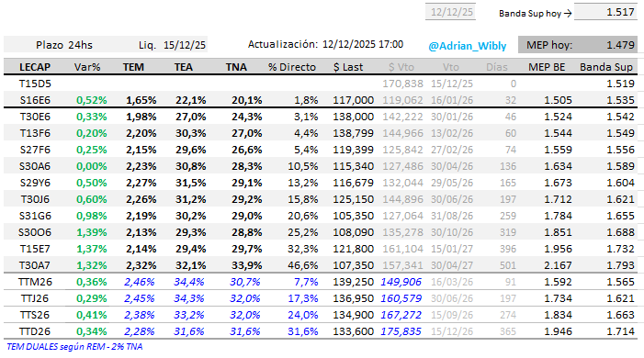Click the Actualización 12/12/2025 17:00 timestamp
The image size is (644, 358).
(325, 44)
